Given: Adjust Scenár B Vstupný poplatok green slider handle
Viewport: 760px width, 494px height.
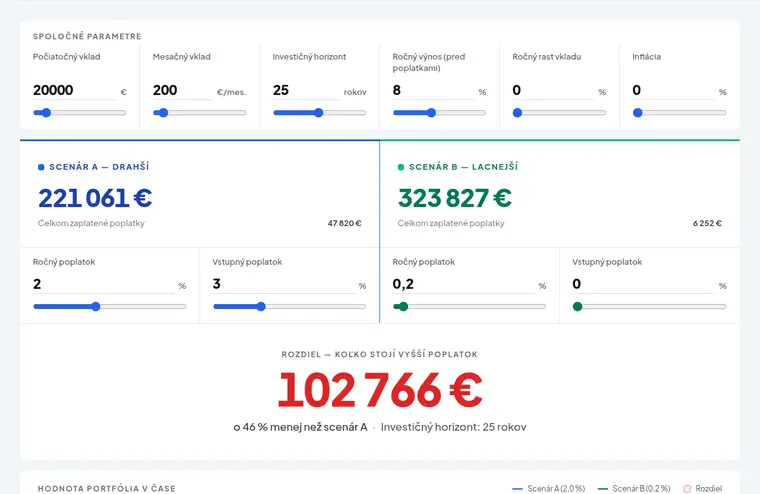Looking at the screenshot, I should tap(577, 306).
